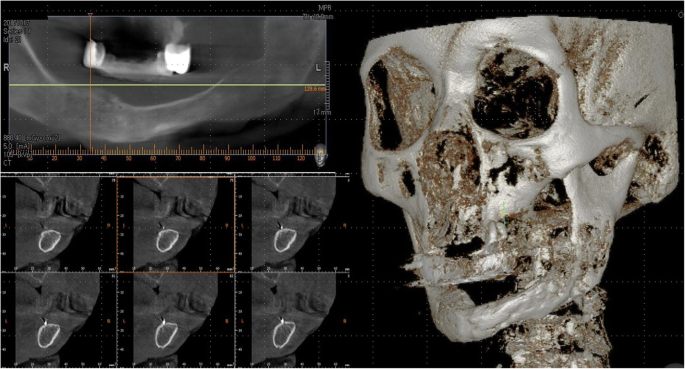Click the 60 tick on the panoramic ruler
Viewport: 685px width, 369px height.
pyautogui.click(x=153, y=158)
